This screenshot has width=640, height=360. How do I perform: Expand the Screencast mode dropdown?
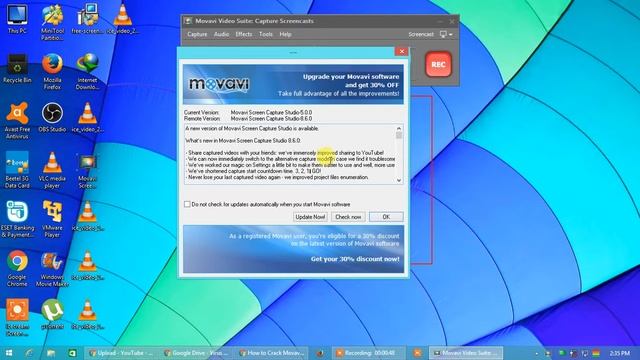(x=446, y=34)
